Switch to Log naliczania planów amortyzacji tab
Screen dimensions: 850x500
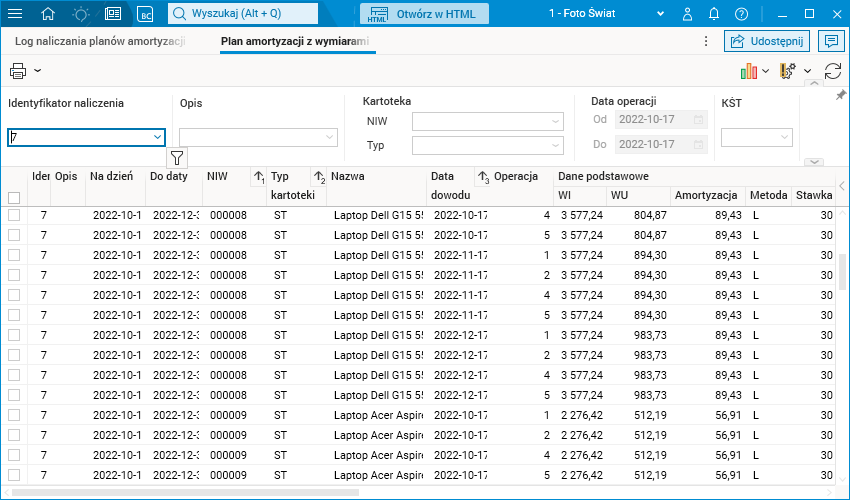100,41
